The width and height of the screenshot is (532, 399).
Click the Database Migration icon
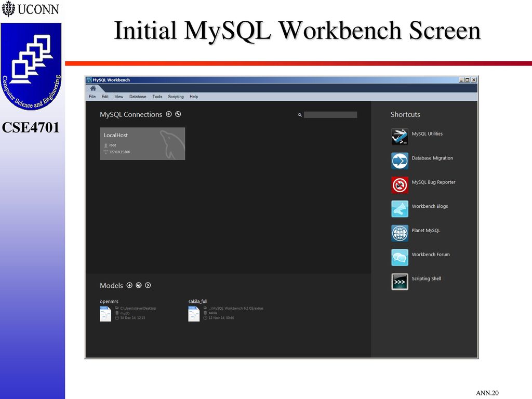(400, 161)
